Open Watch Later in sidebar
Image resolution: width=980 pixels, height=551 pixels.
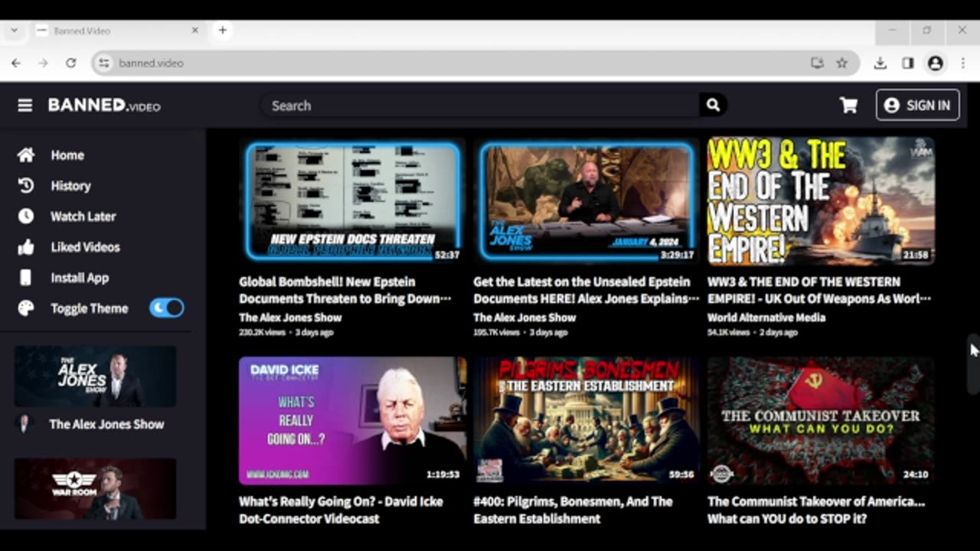(x=83, y=216)
